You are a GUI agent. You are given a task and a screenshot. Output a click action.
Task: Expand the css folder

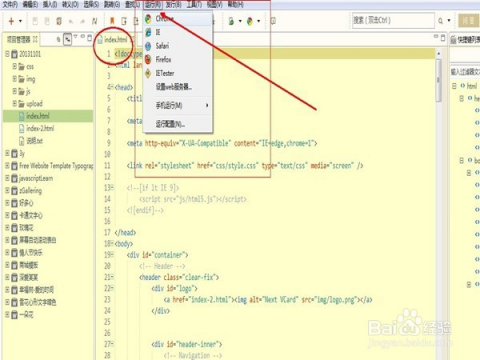tap(14, 66)
